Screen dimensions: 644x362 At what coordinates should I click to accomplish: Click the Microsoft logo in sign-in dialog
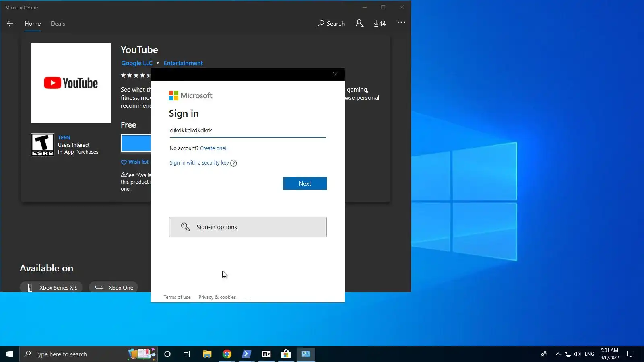coord(190,95)
